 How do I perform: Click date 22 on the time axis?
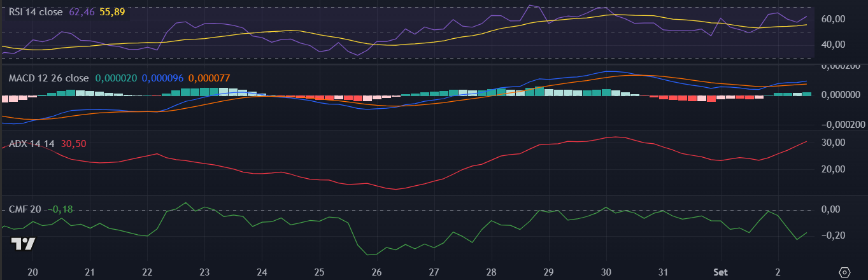pyautogui.click(x=147, y=272)
